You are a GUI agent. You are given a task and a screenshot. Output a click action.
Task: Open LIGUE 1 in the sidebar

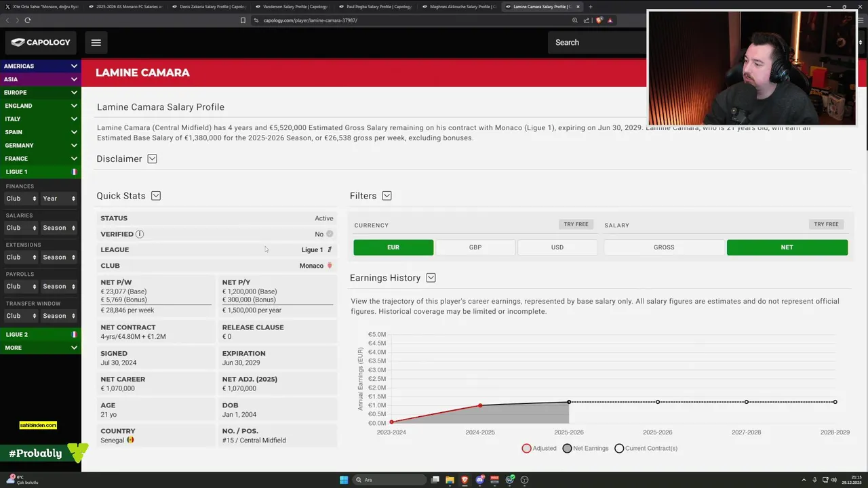point(41,172)
